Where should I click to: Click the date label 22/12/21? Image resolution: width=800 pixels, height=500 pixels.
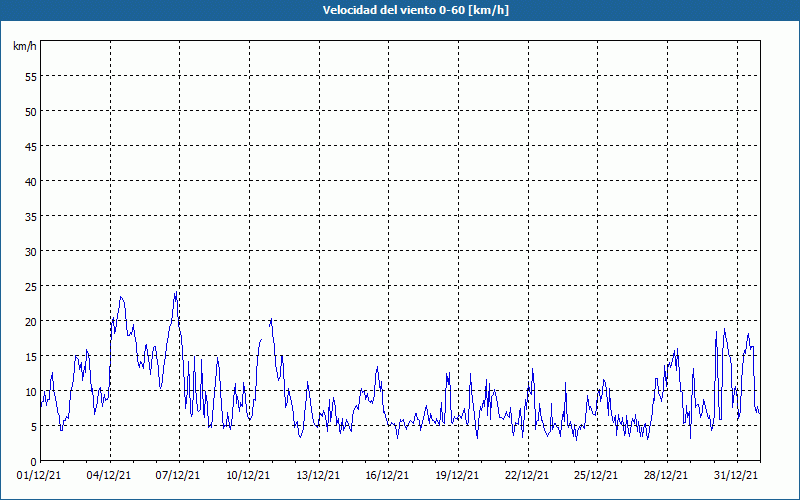(527, 476)
